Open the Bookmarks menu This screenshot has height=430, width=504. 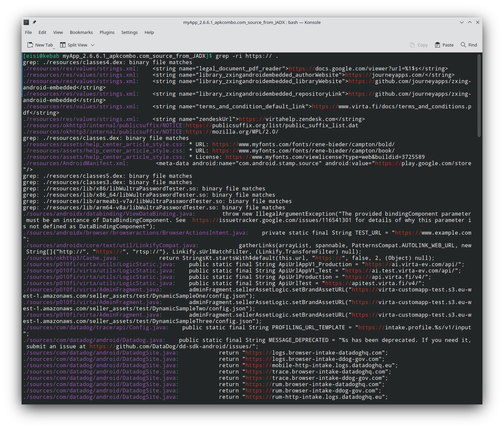click(x=81, y=32)
